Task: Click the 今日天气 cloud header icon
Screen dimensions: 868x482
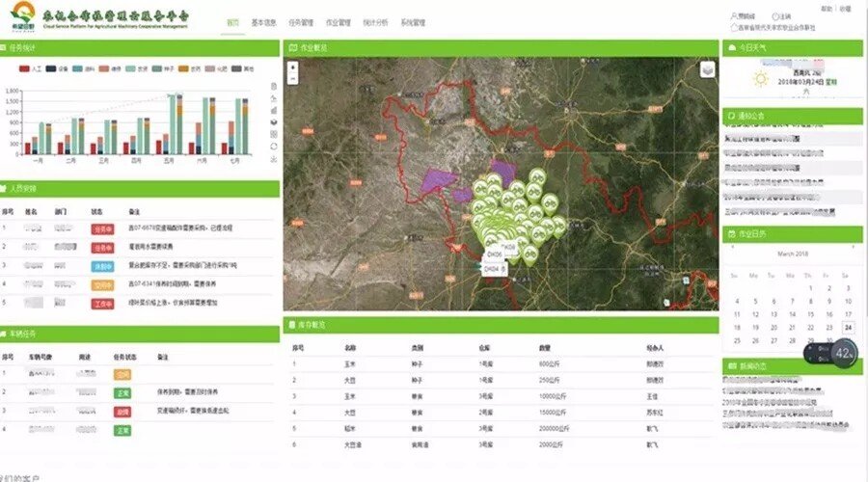Action: (732, 48)
